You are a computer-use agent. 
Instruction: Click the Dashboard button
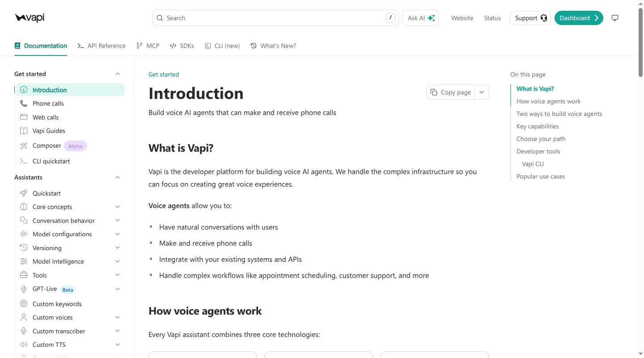(x=579, y=18)
